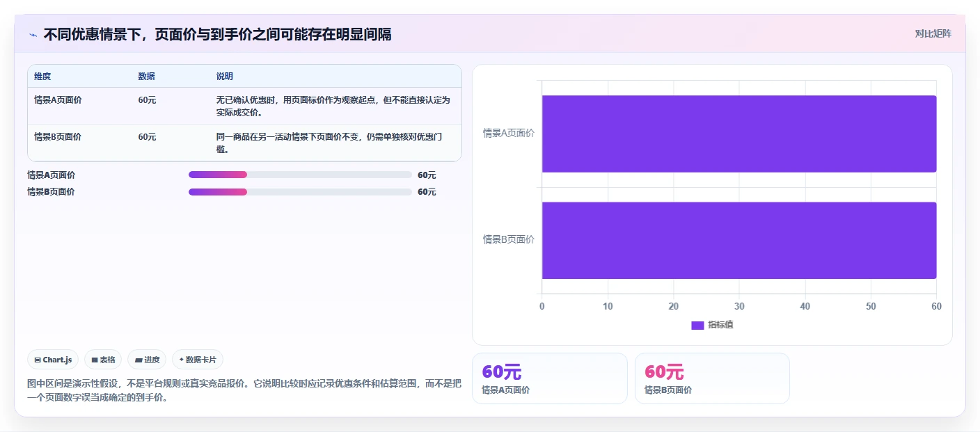Click the description starting 无已确认优惠时
Screen dimensions: 980x432
point(333,106)
